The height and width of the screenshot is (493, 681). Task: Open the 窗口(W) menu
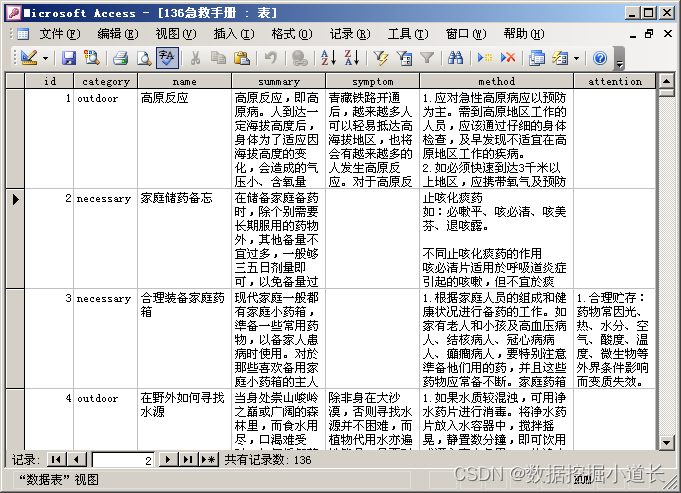tap(466, 34)
